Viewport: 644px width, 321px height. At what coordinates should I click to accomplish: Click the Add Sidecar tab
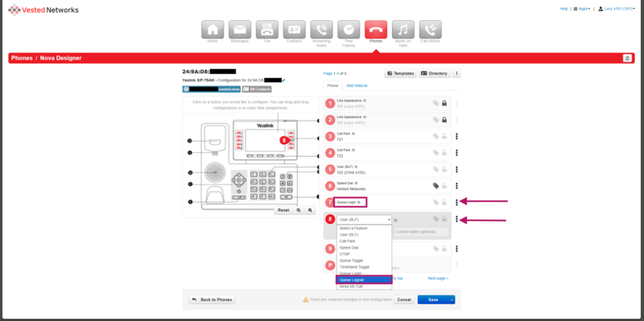357,85
